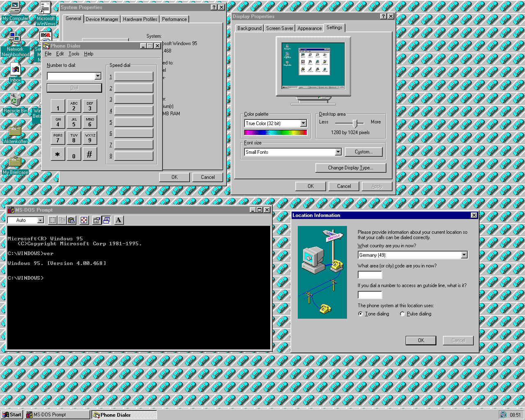Select the Network Neighborhood desktop icon
This screenshot has height=420, width=525.
click(x=15, y=44)
